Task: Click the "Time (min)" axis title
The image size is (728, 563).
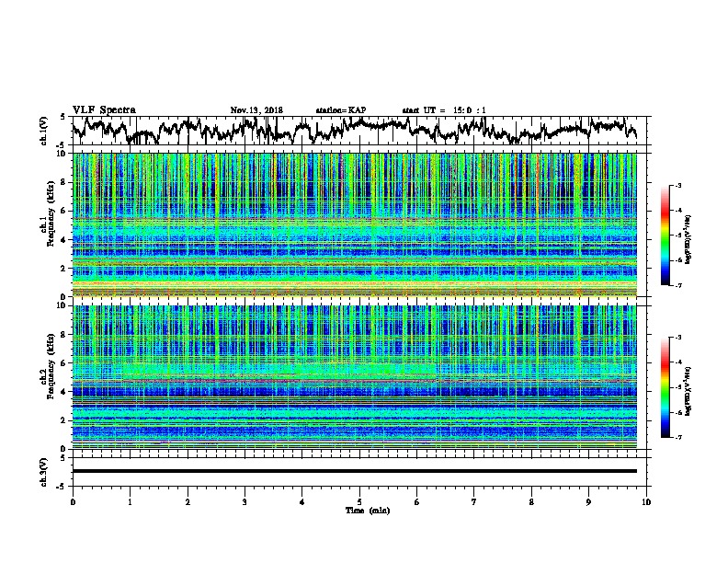Action: (368, 511)
